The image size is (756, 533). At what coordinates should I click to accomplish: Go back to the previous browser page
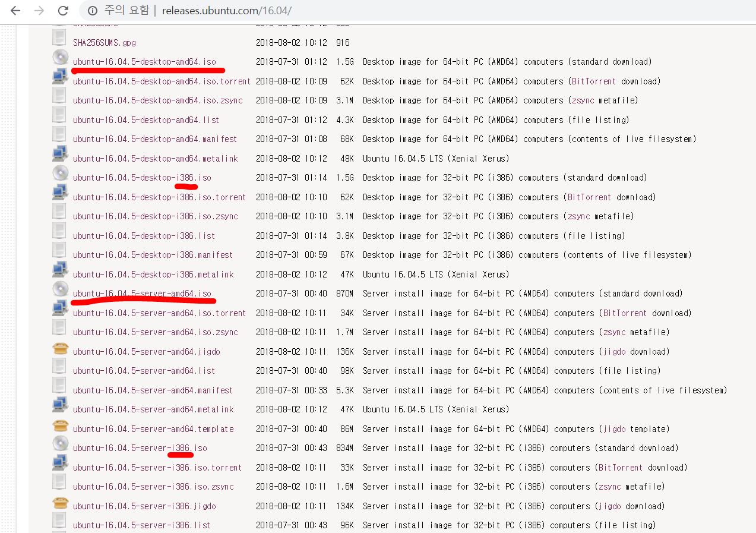coord(15,11)
